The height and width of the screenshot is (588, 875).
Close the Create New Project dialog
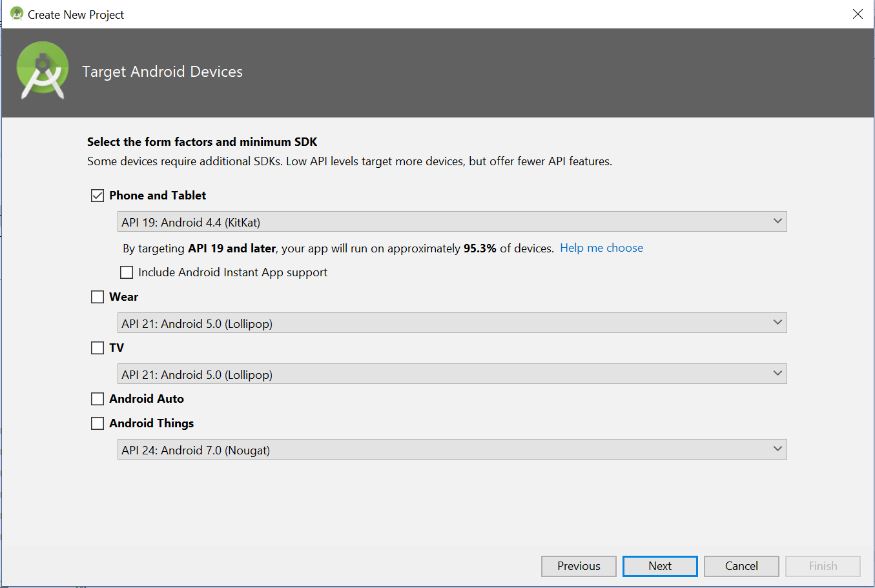(858, 14)
